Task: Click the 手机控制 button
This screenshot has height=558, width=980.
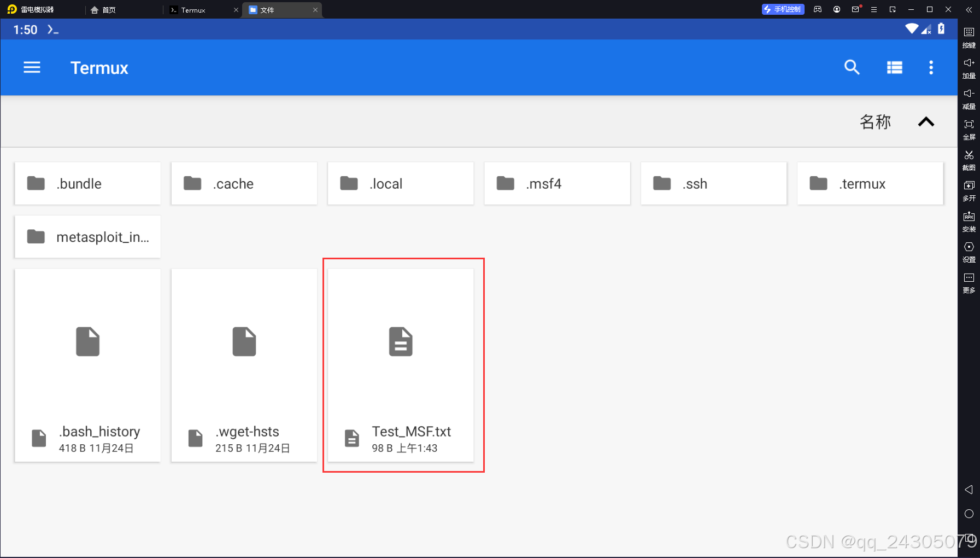Action: pyautogui.click(x=783, y=9)
